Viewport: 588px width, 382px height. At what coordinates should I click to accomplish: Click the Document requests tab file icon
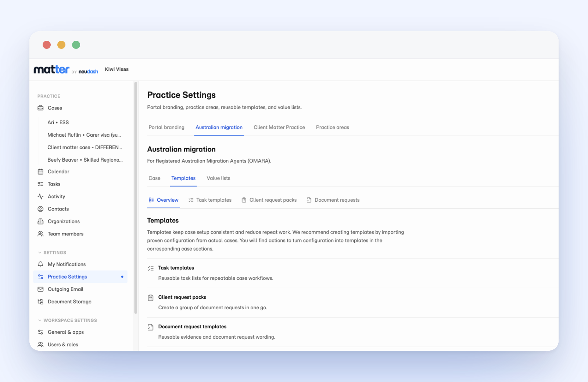click(309, 200)
